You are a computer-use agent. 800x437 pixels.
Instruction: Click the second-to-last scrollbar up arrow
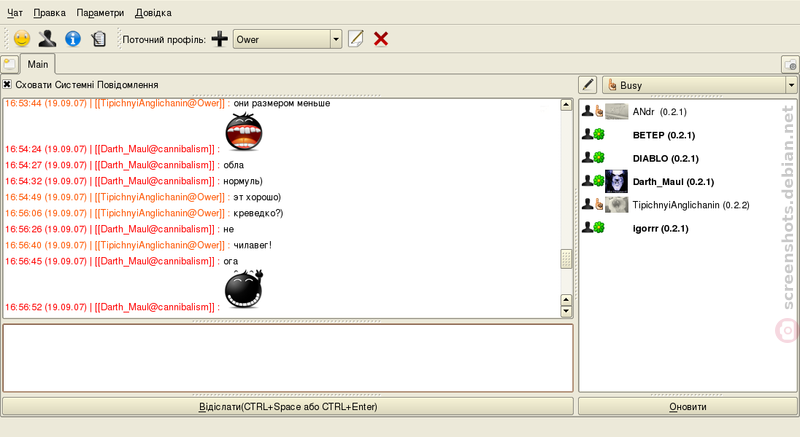click(x=566, y=299)
